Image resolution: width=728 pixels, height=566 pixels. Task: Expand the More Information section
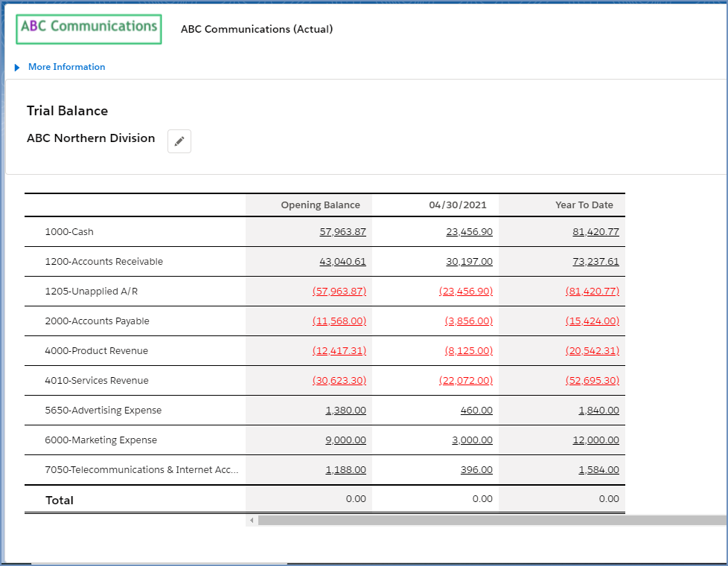coord(66,67)
